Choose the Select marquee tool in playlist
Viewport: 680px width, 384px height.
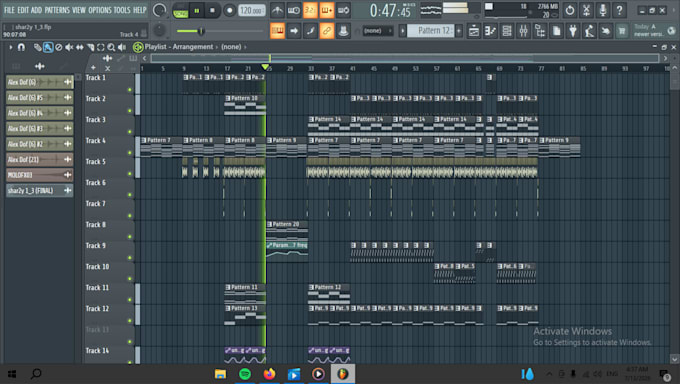point(101,47)
